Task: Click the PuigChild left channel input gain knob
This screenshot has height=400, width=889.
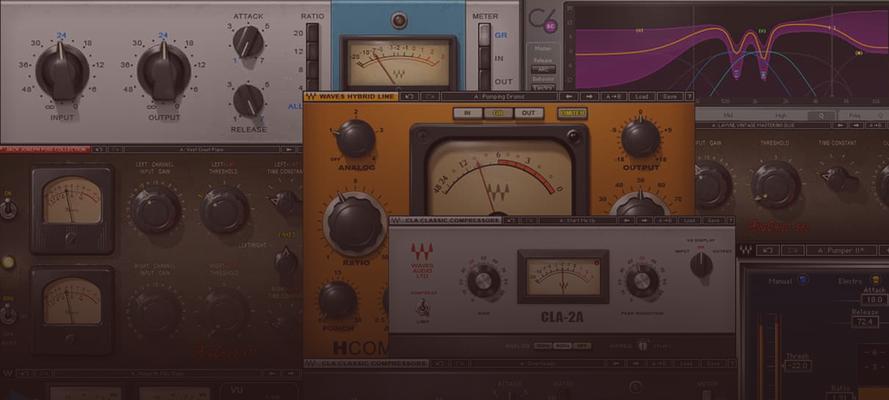Action: pos(157,210)
